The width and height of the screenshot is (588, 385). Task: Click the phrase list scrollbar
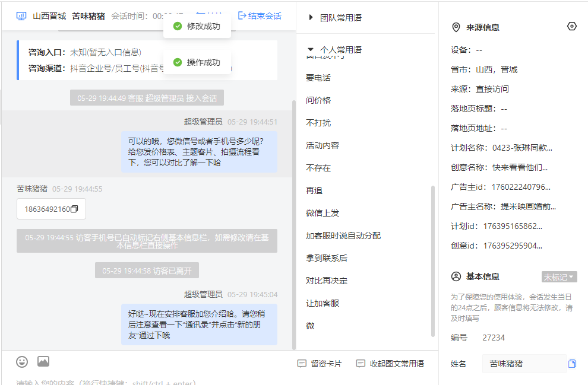click(433, 261)
